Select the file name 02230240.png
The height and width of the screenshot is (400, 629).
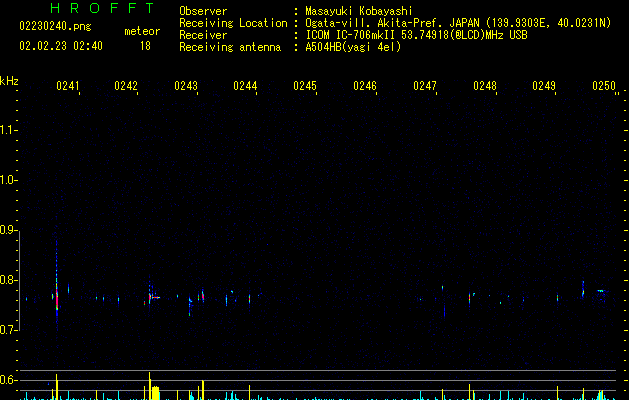tap(55, 26)
